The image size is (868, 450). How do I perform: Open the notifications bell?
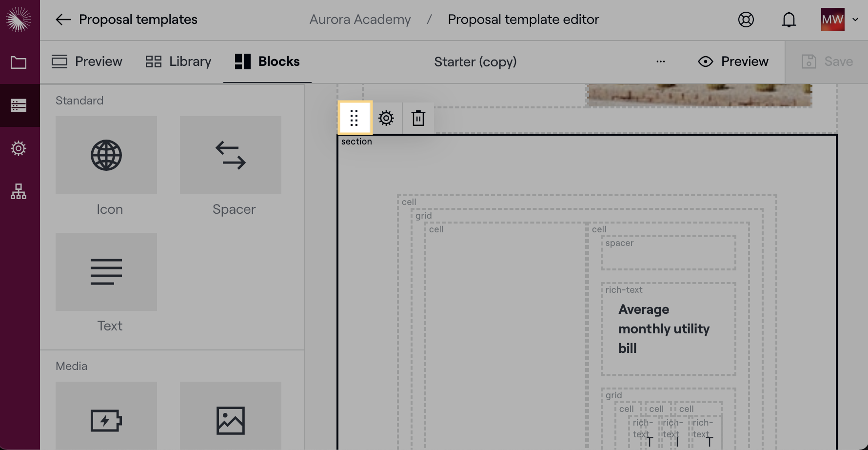tap(789, 20)
